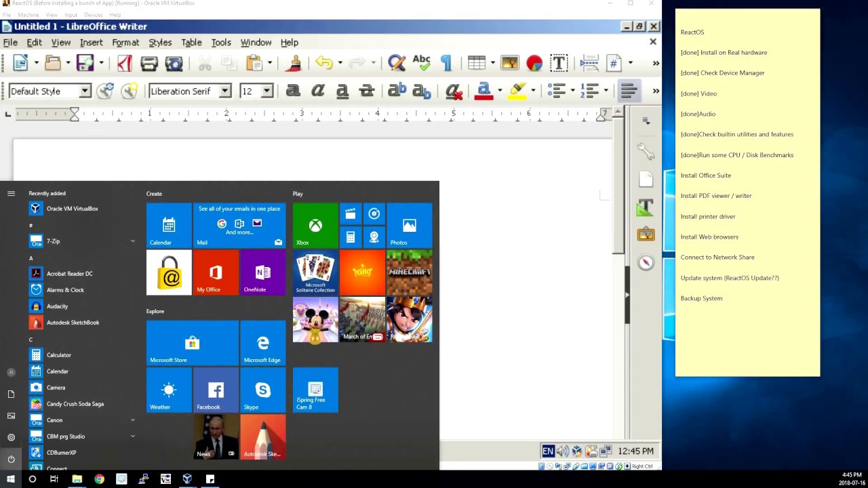
Task: Open the Styles menu in Writer
Action: [160, 42]
